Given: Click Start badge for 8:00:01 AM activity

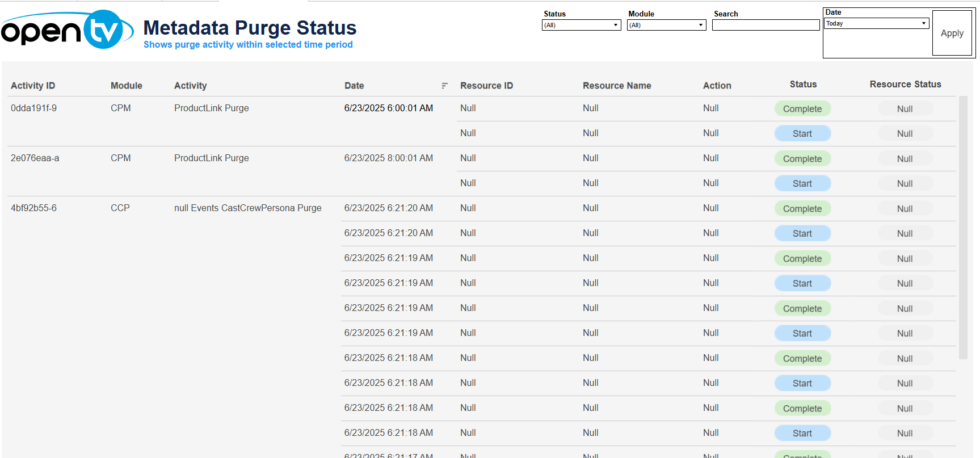Looking at the screenshot, I should click(802, 184).
